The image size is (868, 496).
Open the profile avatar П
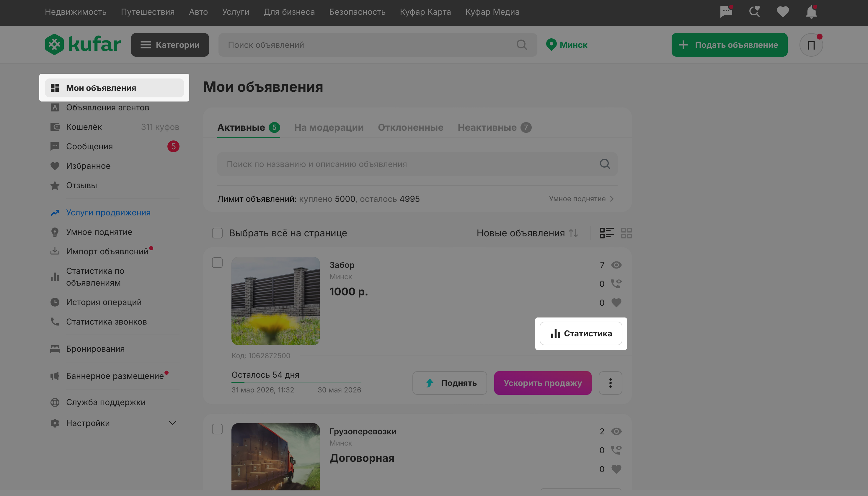[x=811, y=45]
